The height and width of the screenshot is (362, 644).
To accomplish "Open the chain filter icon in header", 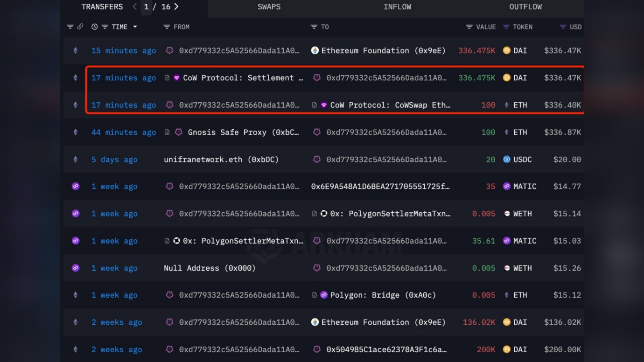I will pyautogui.click(x=70, y=27).
